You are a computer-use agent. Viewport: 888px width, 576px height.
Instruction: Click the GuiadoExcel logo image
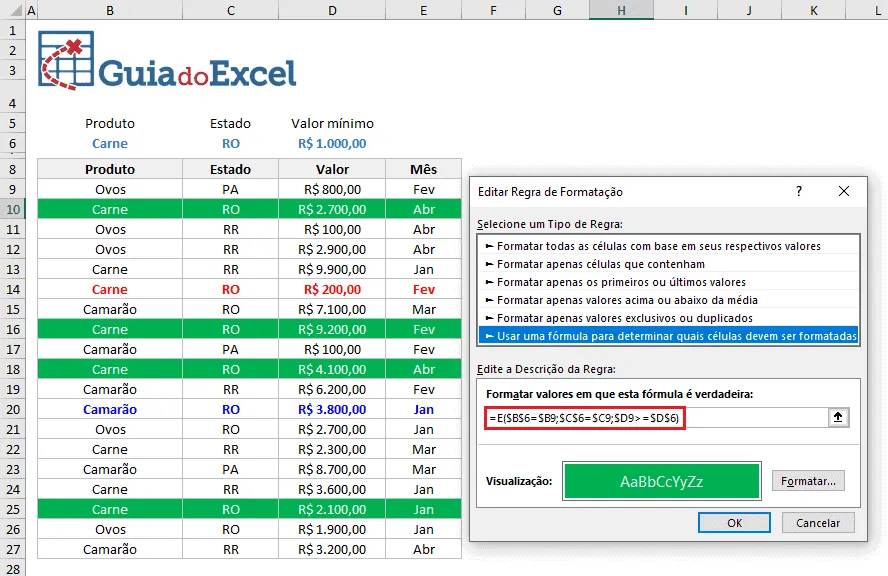(167, 61)
